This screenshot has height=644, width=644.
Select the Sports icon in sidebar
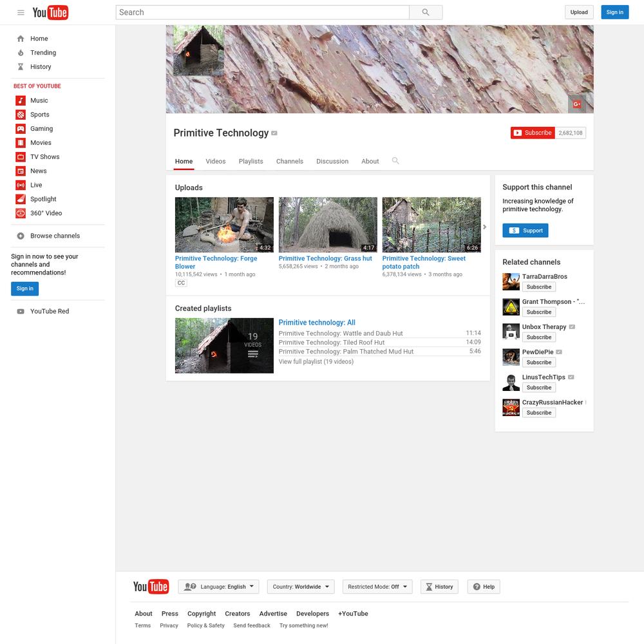[x=21, y=115]
